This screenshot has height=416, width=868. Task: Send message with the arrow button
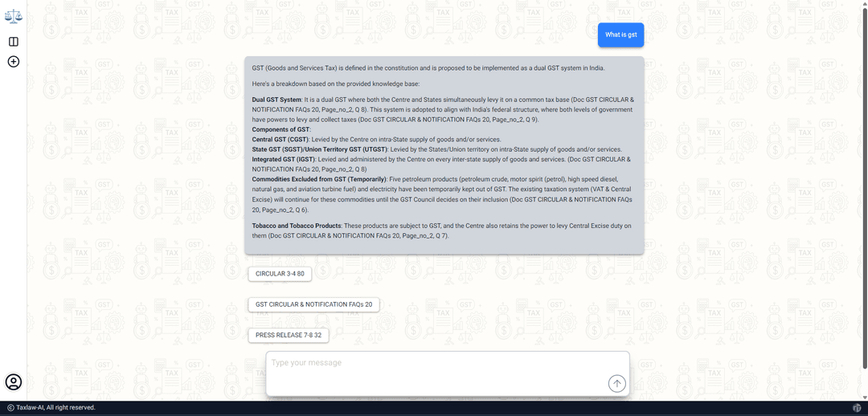coord(616,383)
